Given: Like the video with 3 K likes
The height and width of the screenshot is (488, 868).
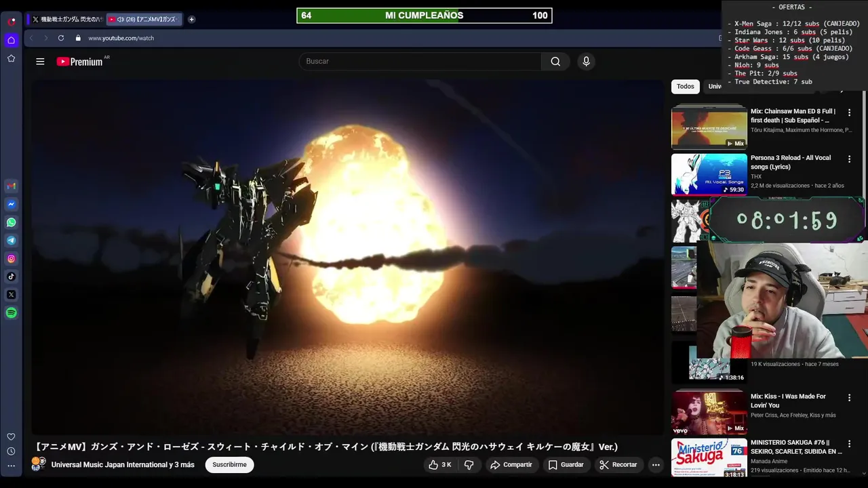Looking at the screenshot, I should click(439, 465).
